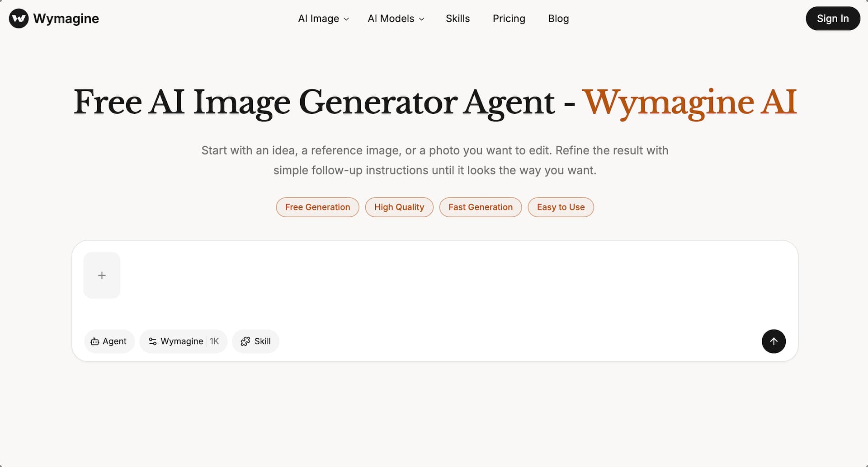The image size is (868, 467).
Task: Select the Easy to Use tag
Action: click(x=561, y=207)
